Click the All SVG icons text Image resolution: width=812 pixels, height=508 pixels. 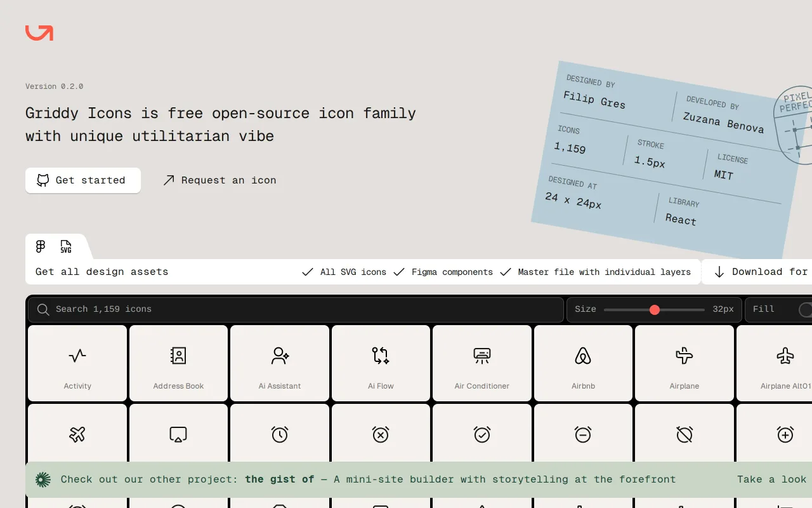(353, 272)
